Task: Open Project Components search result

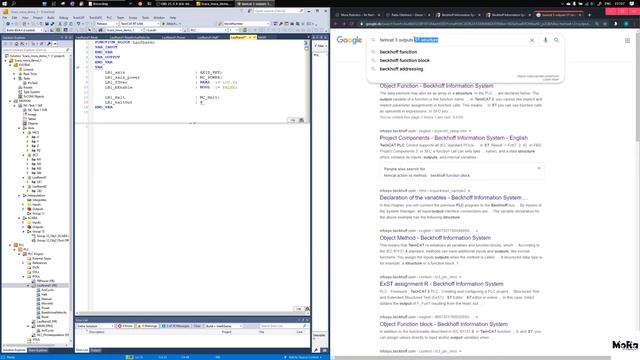Action: [x=453, y=138]
